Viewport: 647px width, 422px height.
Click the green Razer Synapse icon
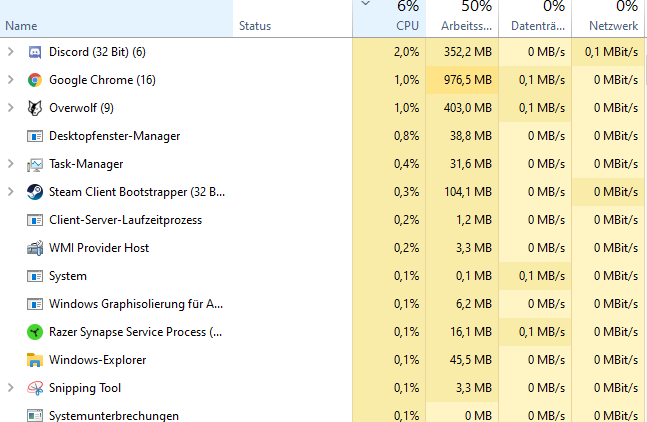[35, 332]
